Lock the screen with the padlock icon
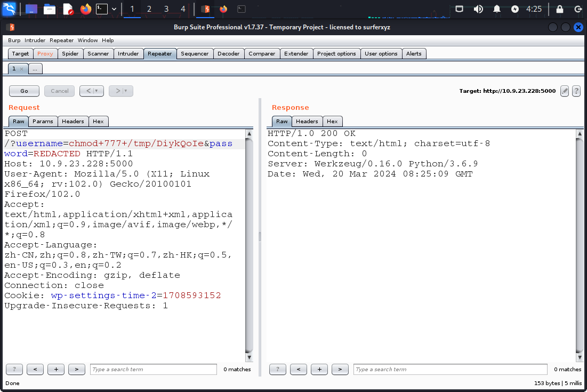The image size is (587, 392). pos(560,9)
